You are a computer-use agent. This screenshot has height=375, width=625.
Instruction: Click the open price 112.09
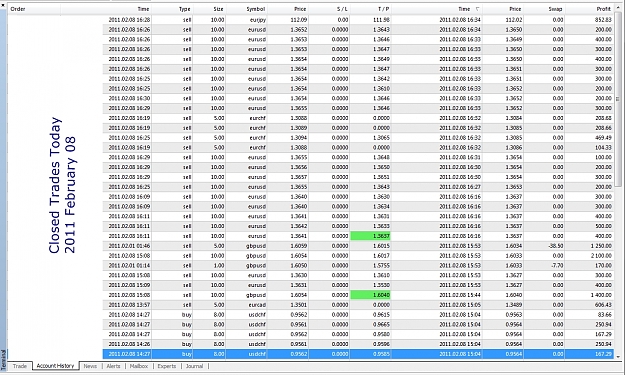tap(298, 20)
